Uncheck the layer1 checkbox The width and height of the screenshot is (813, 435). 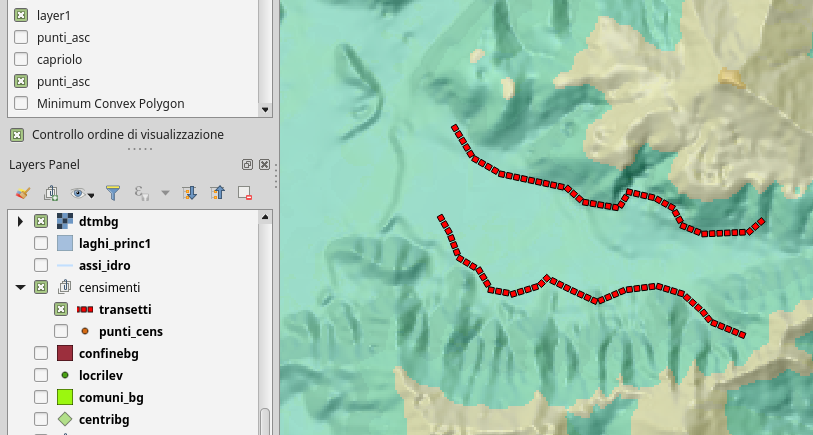click(x=21, y=16)
